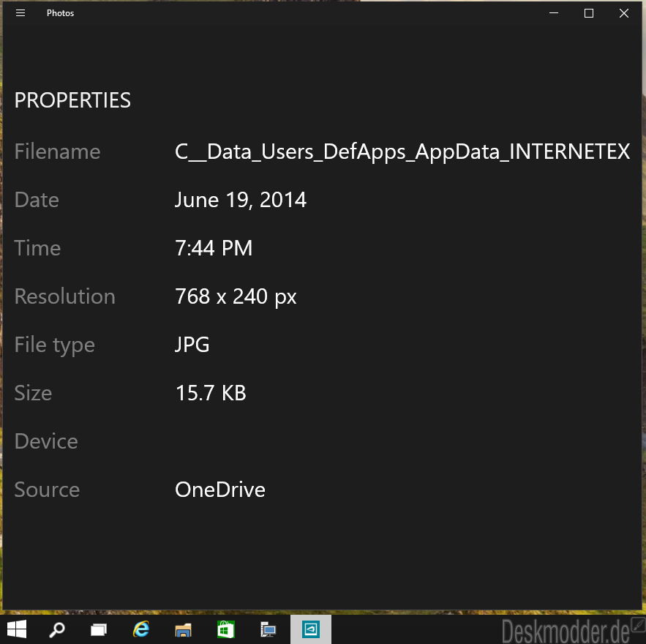Screen dimensions: 646x644
Task: Open the Windows Start menu
Action: pyautogui.click(x=17, y=629)
